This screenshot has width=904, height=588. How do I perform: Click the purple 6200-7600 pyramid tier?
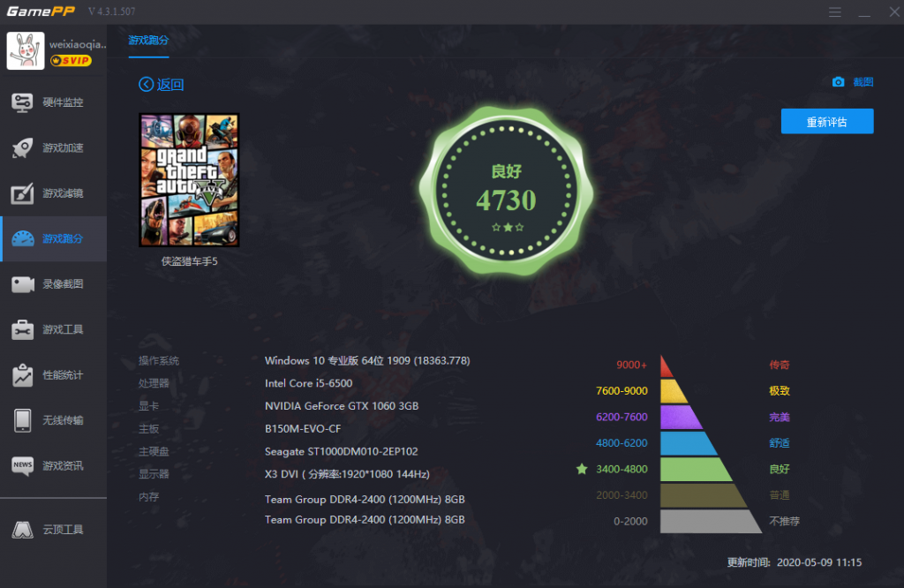pos(681,418)
